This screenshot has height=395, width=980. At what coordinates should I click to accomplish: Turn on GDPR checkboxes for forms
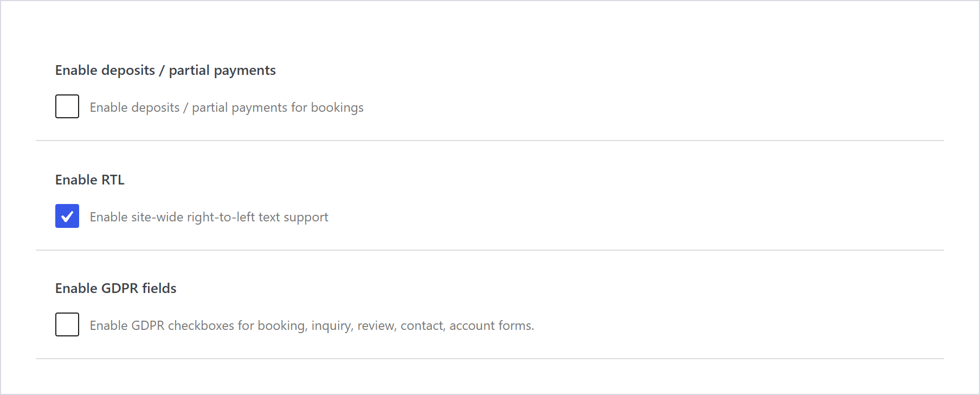(x=67, y=324)
